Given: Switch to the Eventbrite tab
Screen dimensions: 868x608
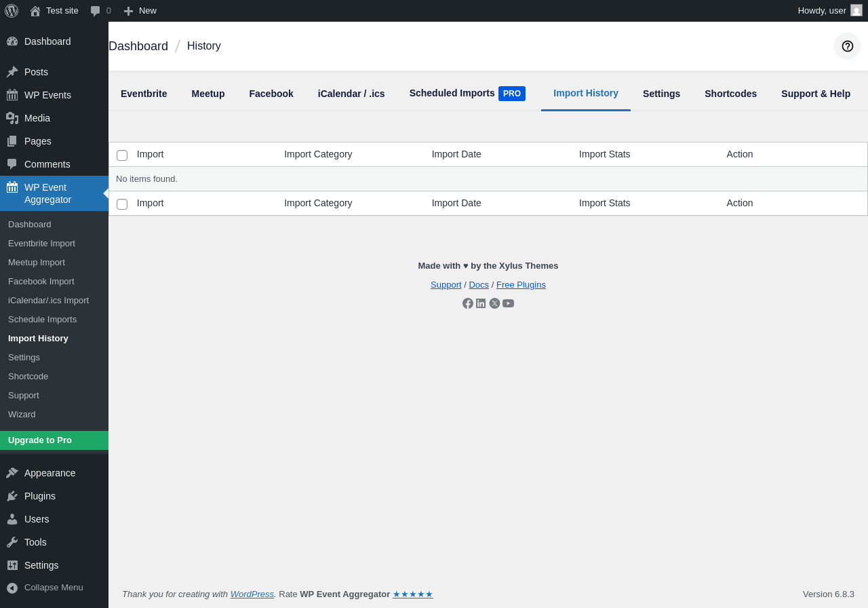Looking at the screenshot, I should click(x=144, y=94).
